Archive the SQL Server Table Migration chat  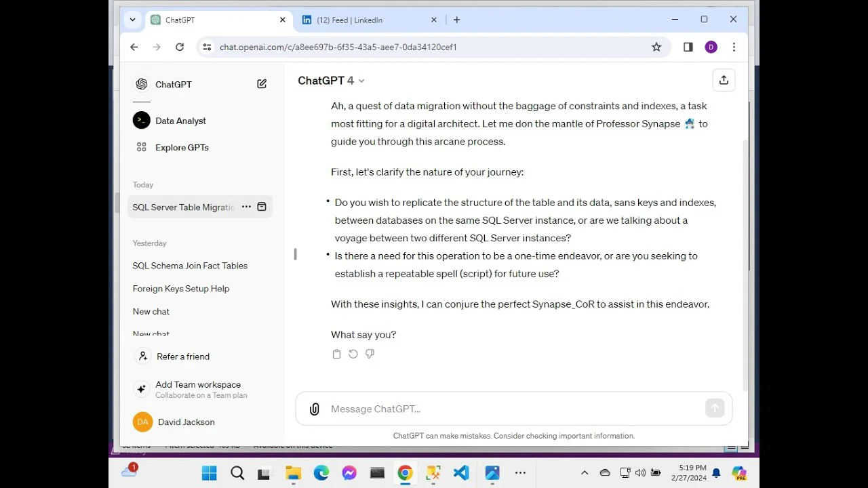point(262,207)
